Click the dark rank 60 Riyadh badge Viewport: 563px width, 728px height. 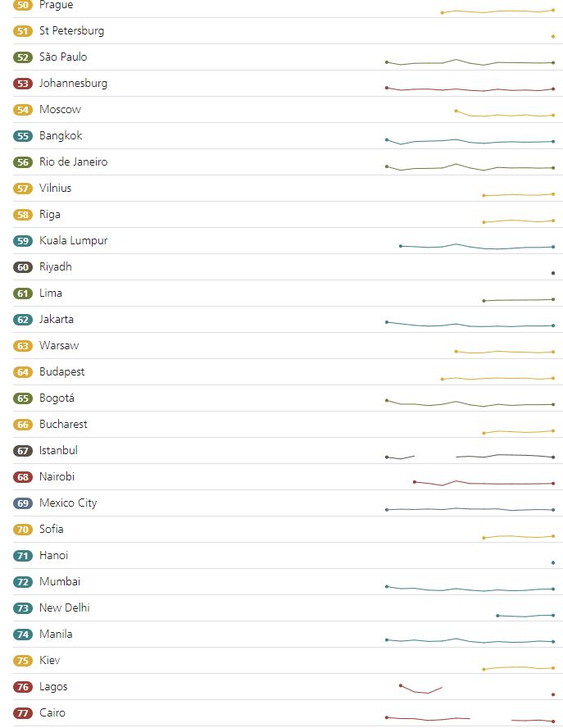[x=23, y=267]
